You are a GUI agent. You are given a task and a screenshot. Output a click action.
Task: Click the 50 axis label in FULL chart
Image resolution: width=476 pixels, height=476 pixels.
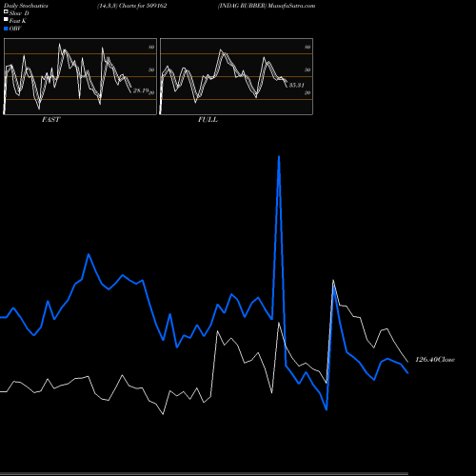[x=307, y=69]
